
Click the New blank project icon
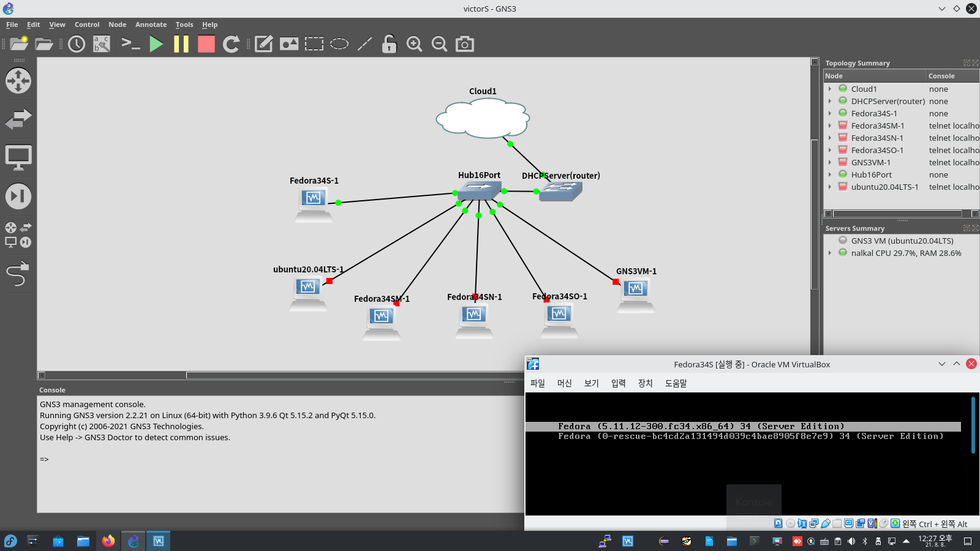click(x=19, y=44)
